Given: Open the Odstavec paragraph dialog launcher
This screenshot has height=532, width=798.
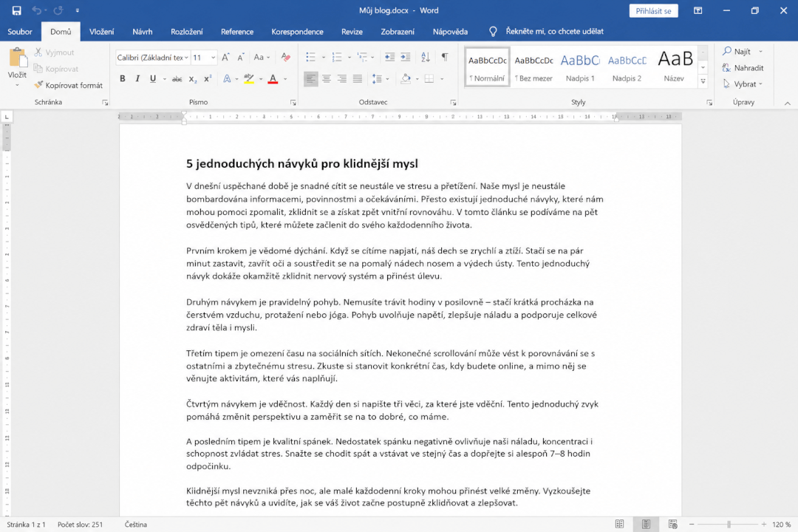Looking at the screenshot, I should tap(453, 102).
